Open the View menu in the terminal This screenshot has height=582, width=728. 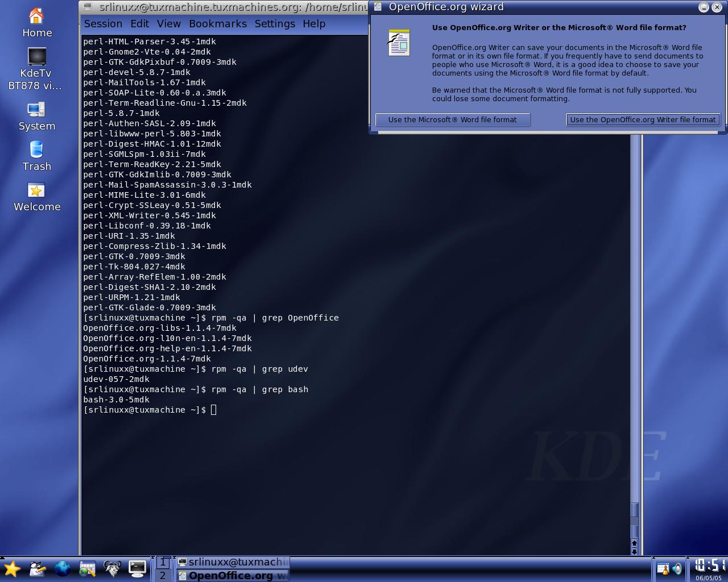click(x=168, y=24)
